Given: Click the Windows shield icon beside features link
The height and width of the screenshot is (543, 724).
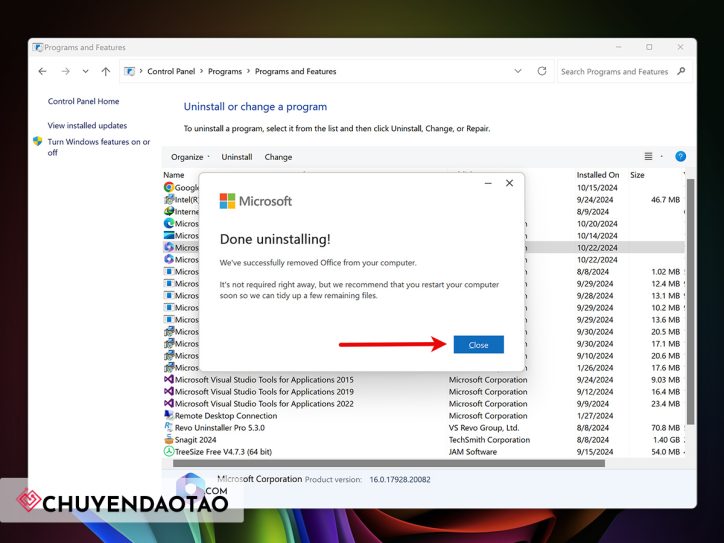Looking at the screenshot, I should click(38, 141).
